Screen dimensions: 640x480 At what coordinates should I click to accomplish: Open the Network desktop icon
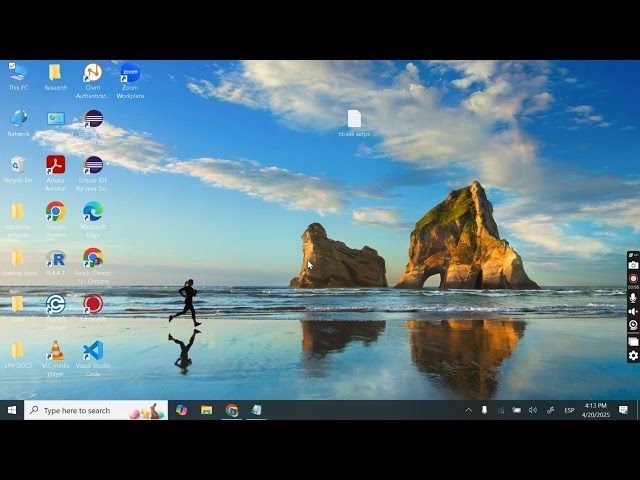coord(18,123)
